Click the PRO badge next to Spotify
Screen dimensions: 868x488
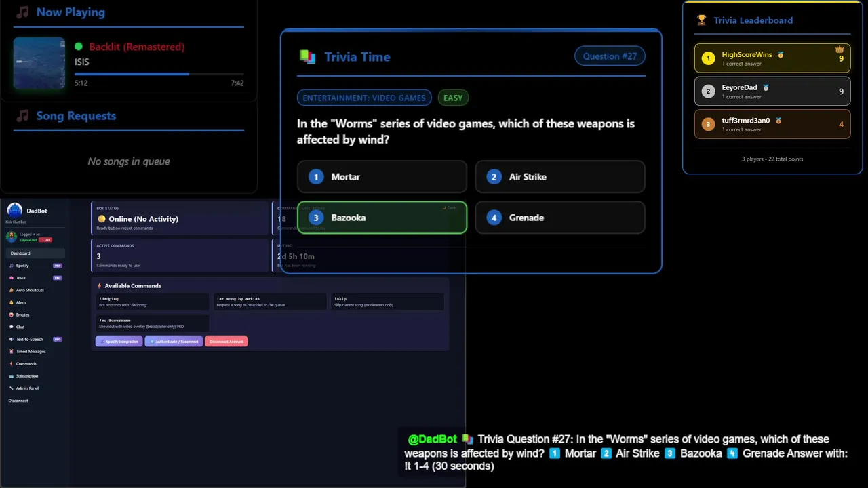point(58,266)
